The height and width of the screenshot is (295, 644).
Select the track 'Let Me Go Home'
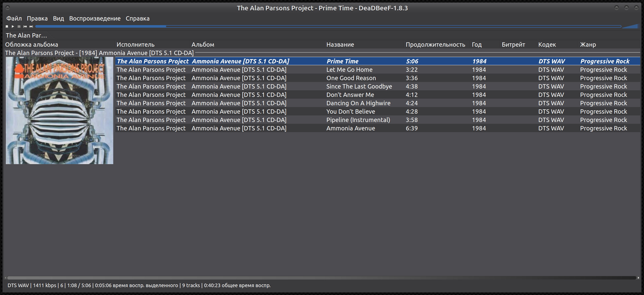click(378, 70)
